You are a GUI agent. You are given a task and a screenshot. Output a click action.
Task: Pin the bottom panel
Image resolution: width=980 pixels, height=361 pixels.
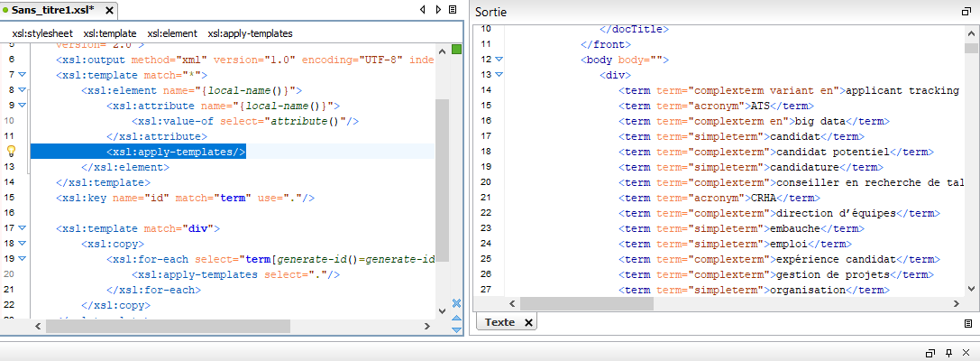(x=948, y=353)
